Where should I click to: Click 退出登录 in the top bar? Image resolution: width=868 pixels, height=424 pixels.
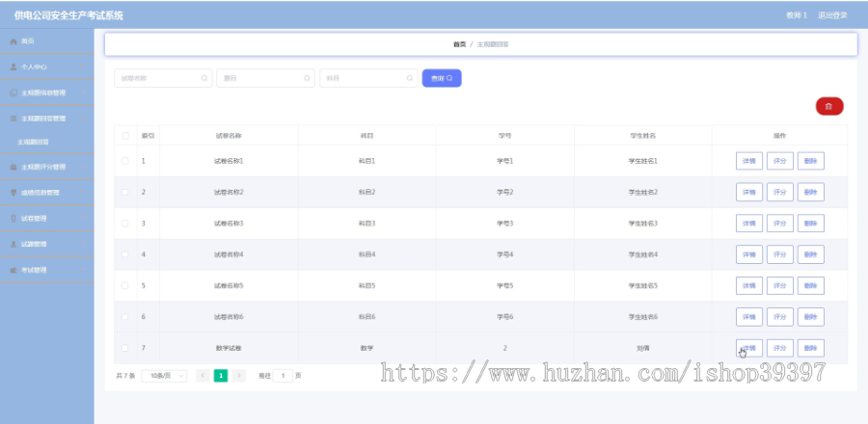point(832,15)
